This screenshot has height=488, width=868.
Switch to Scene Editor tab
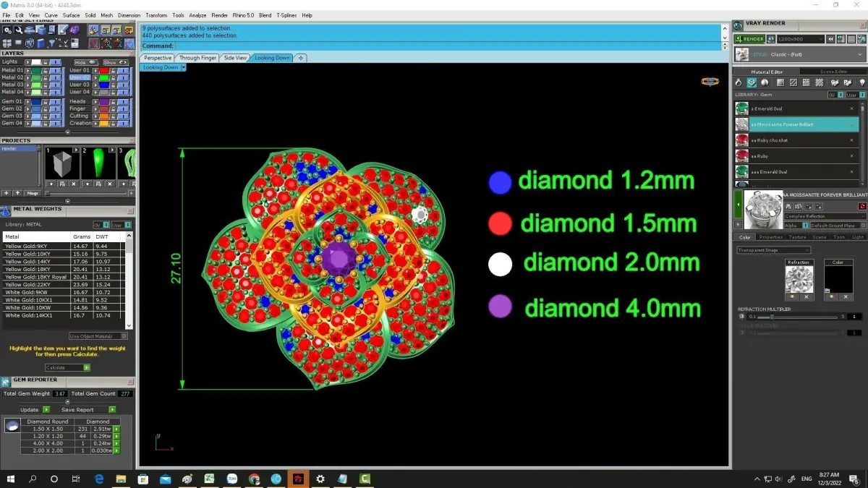(x=833, y=72)
